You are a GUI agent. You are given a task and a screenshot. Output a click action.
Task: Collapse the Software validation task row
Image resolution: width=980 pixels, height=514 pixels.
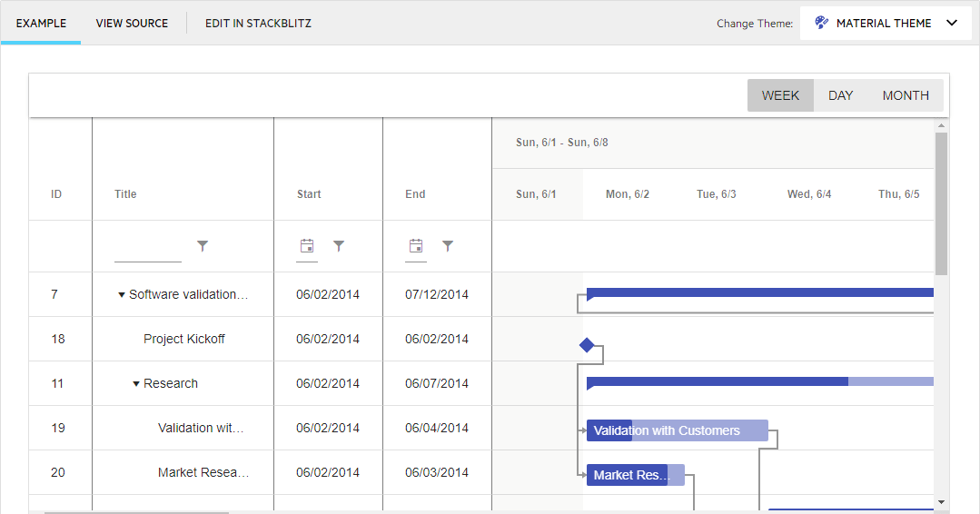(122, 295)
